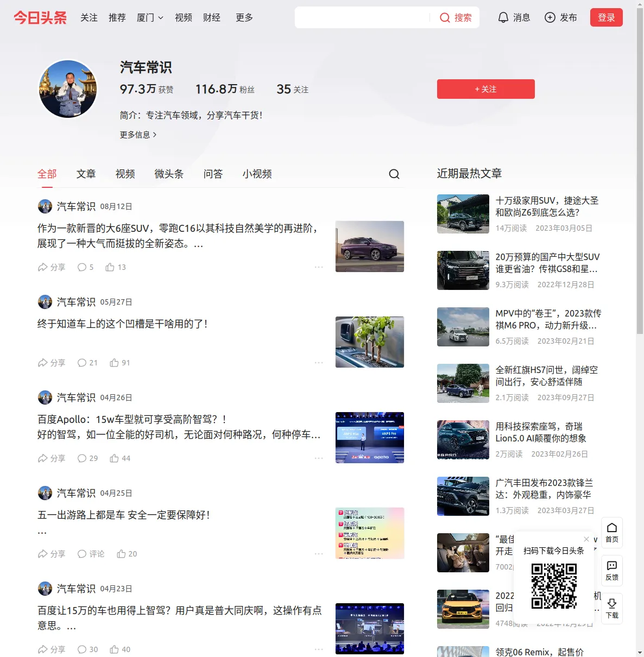The image size is (644, 657).
Task: Focus the header search input field
Action: pyautogui.click(x=363, y=18)
